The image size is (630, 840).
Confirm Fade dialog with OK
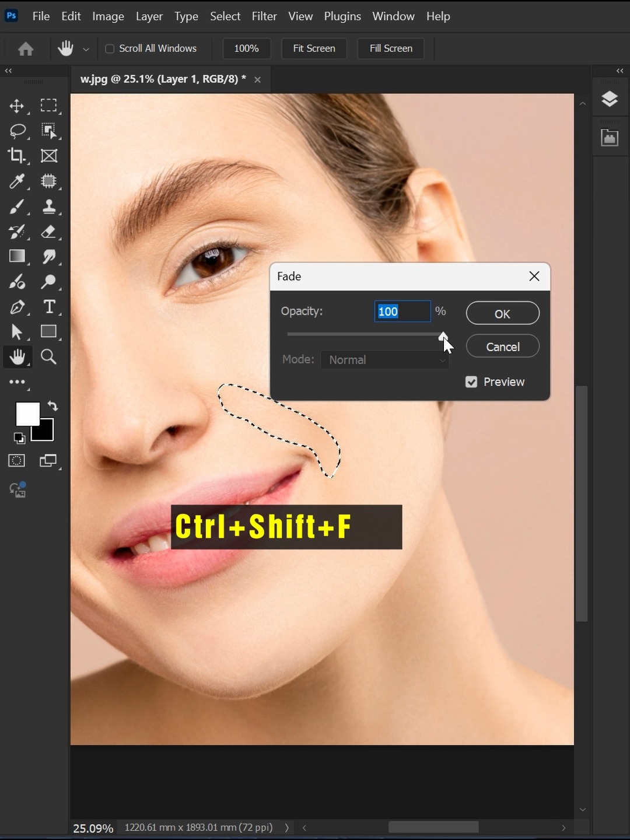click(502, 313)
